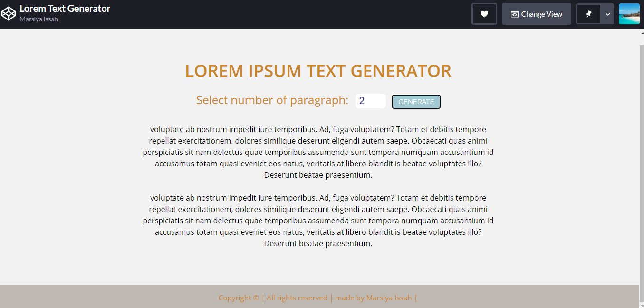Click the down arrow of the scrollbar
644x308 pixels.
[641, 305]
